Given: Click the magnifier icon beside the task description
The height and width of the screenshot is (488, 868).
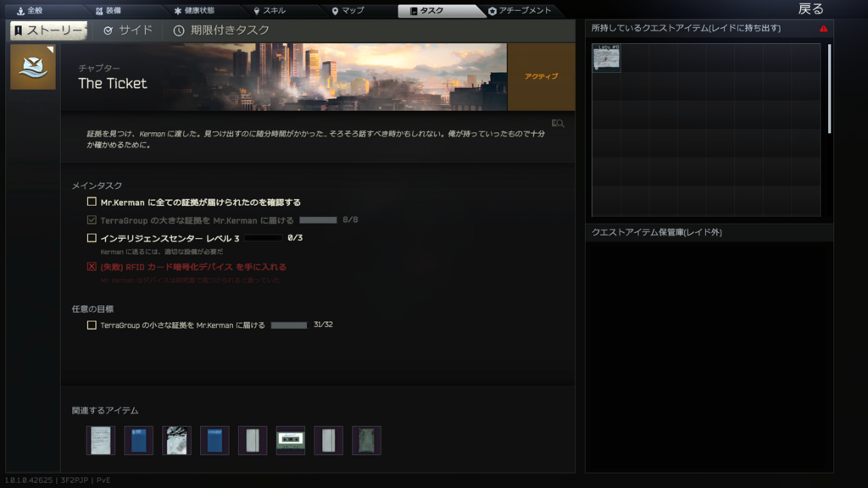Looking at the screenshot, I should click(557, 124).
